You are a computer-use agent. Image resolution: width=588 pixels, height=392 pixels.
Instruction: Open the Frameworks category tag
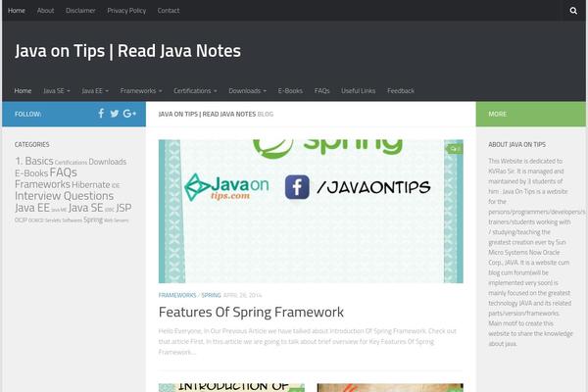tap(42, 184)
